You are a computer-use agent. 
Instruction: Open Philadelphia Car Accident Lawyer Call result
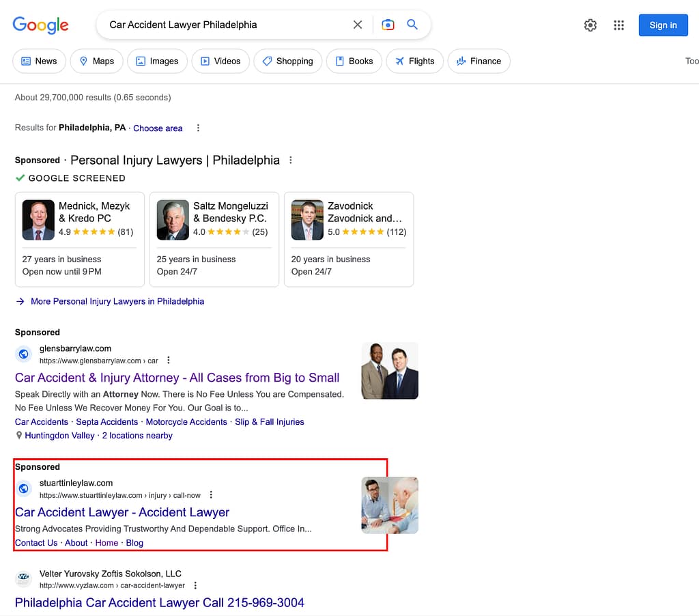click(160, 602)
